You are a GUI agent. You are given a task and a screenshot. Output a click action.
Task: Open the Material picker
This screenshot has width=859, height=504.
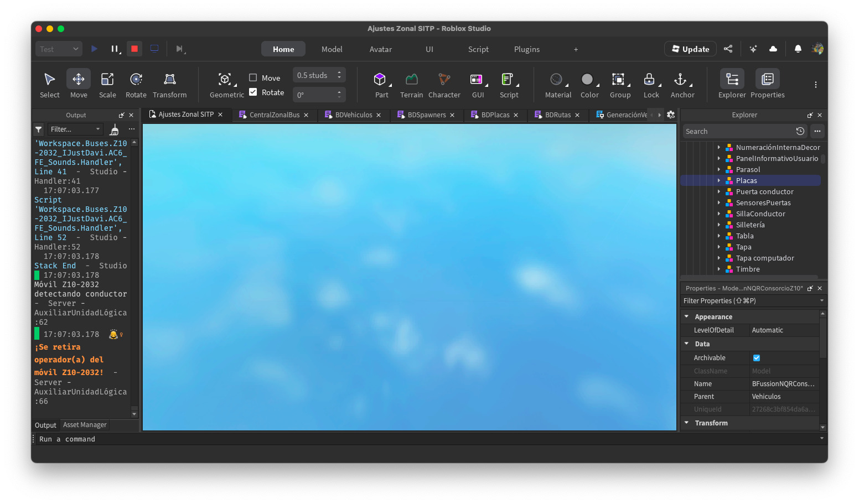click(x=557, y=84)
